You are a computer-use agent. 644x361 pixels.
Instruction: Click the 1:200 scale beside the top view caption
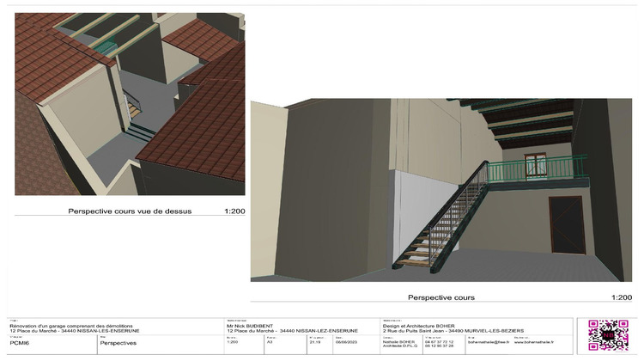[x=233, y=211]
